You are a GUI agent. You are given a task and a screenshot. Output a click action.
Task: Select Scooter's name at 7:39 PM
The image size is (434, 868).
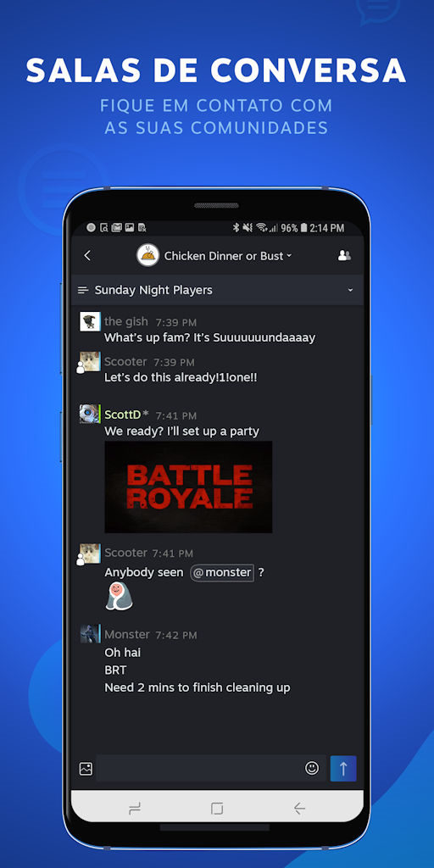(x=125, y=362)
